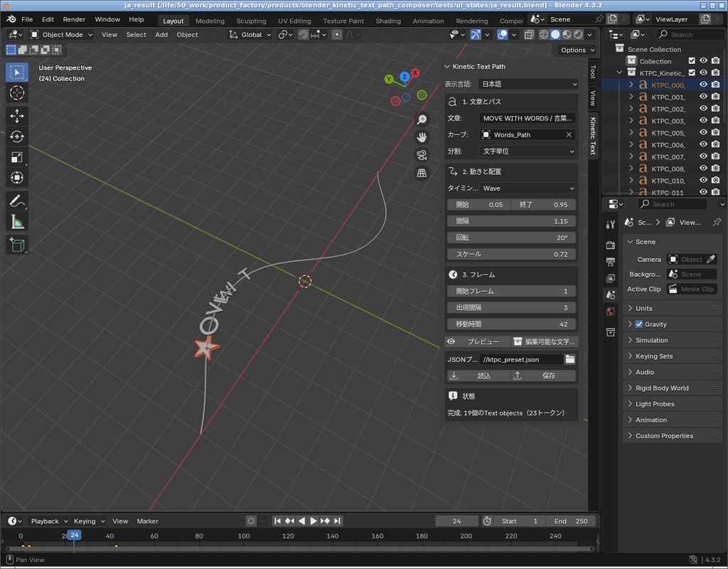Open the viewport Options dropdown
Screen dimensions: 728x569
click(x=577, y=50)
